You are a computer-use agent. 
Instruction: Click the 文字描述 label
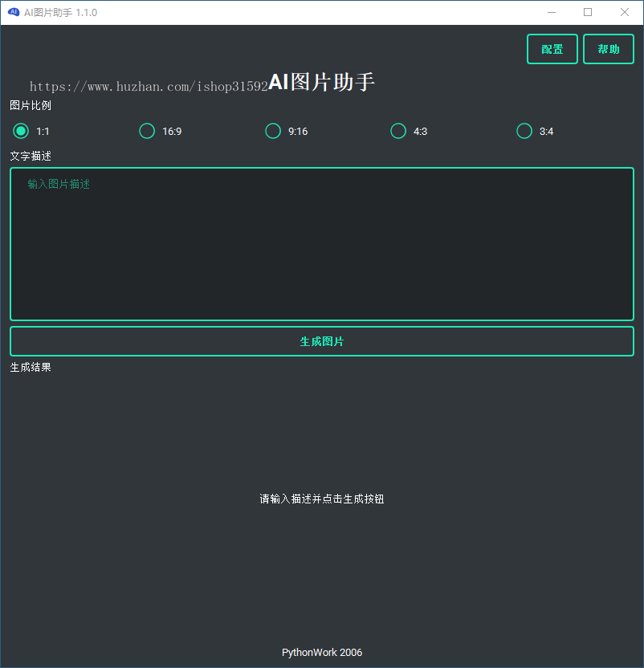[x=31, y=156]
